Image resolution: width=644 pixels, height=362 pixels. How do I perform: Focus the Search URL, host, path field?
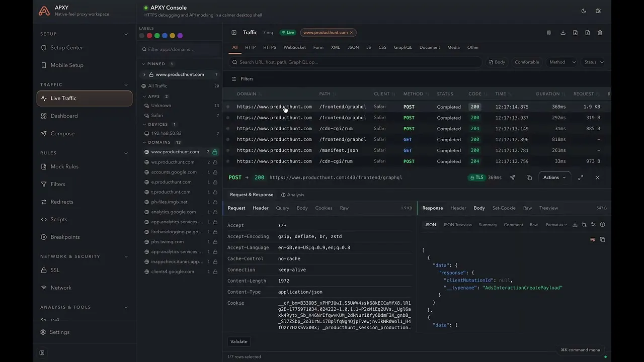(355, 62)
